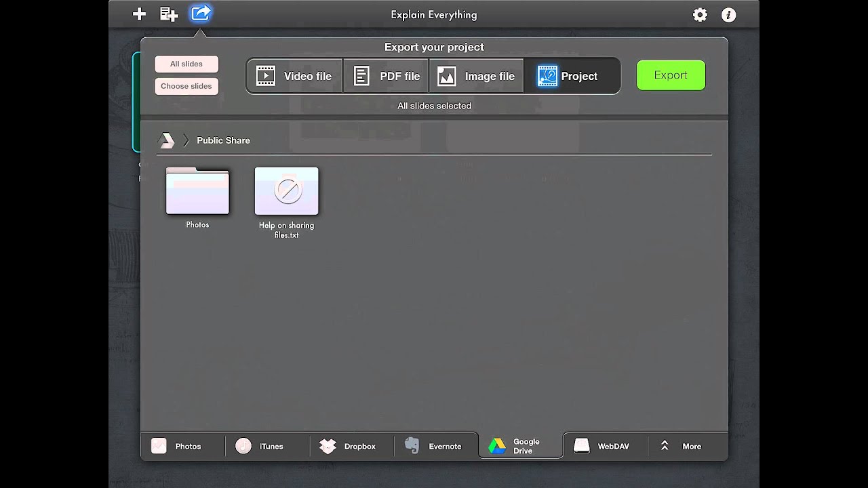868x488 pixels.
Task: Click the Evernote elephant icon
Action: [x=412, y=445]
